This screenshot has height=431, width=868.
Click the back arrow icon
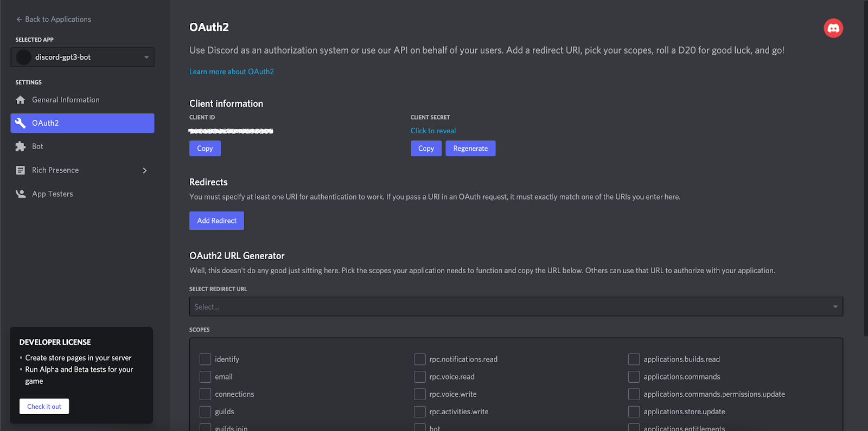point(19,19)
